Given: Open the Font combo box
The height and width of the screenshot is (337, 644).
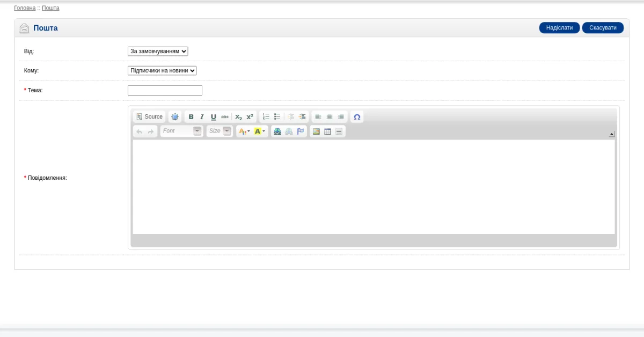Looking at the screenshot, I should pos(181,131).
